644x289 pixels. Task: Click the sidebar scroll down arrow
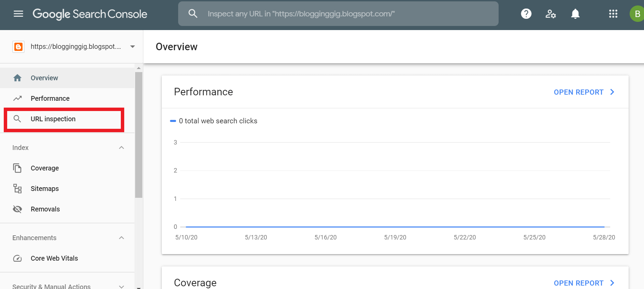(x=139, y=288)
